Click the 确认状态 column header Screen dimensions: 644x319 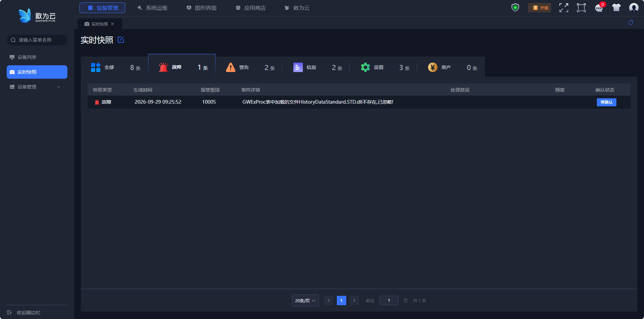[x=605, y=90]
